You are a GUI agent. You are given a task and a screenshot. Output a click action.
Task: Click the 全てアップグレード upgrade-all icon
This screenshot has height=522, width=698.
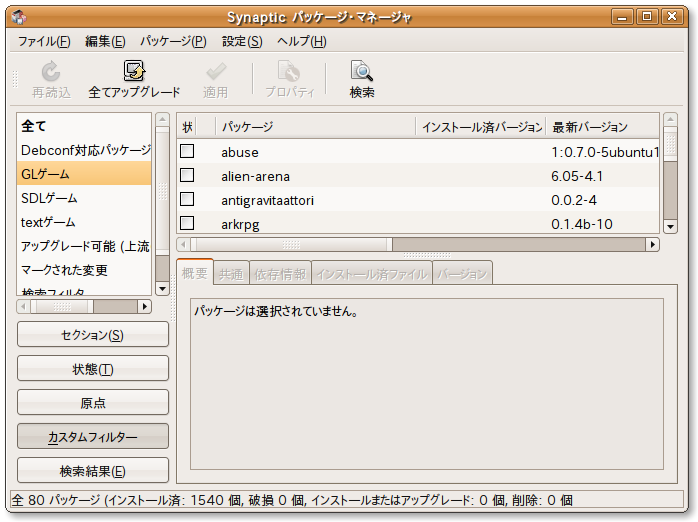134,71
